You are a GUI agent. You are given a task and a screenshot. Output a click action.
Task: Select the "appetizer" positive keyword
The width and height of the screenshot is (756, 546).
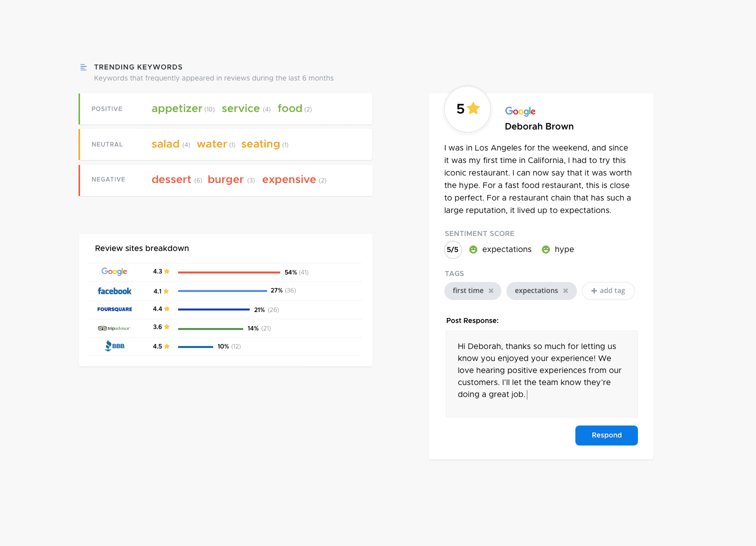tap(176, 108)
